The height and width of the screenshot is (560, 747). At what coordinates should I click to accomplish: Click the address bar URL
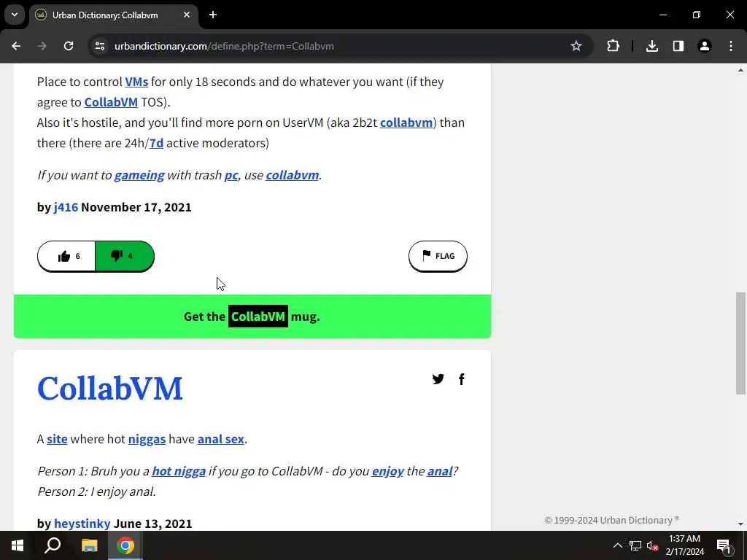point(224,46)
